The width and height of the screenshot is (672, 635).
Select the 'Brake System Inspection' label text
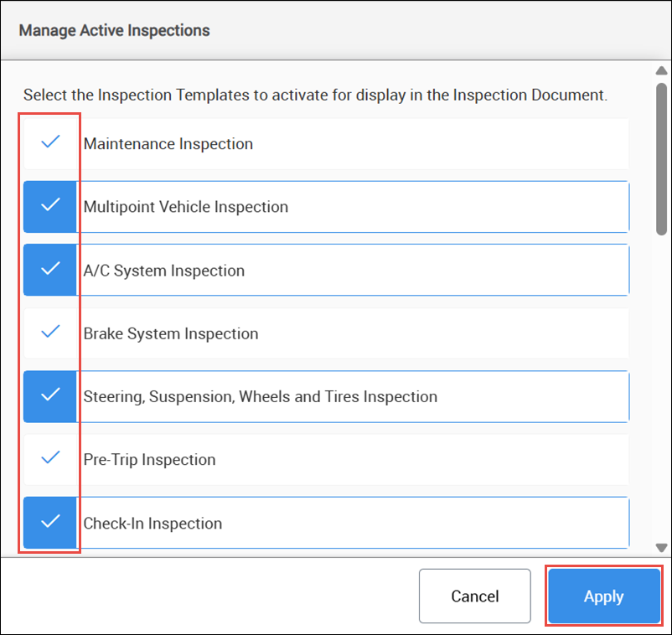(x=171, y=333)
